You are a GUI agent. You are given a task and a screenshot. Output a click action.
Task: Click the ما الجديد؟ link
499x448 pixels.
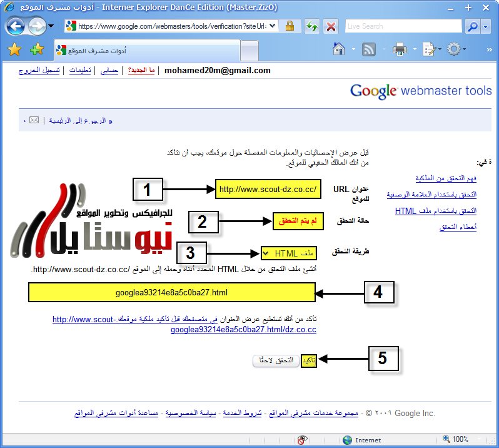tap(141, 70)
